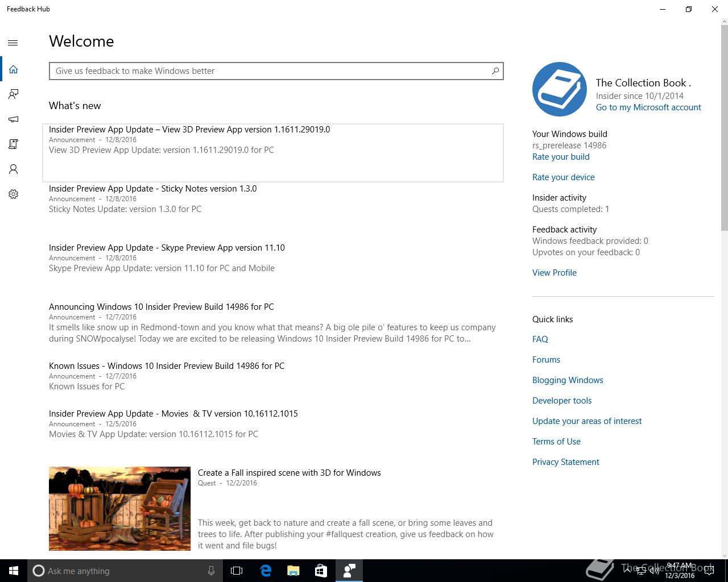This screenshot has width=728, height=582.
Task: Launch Microsoft Edge from taskbar
Action: click(266, 571)
